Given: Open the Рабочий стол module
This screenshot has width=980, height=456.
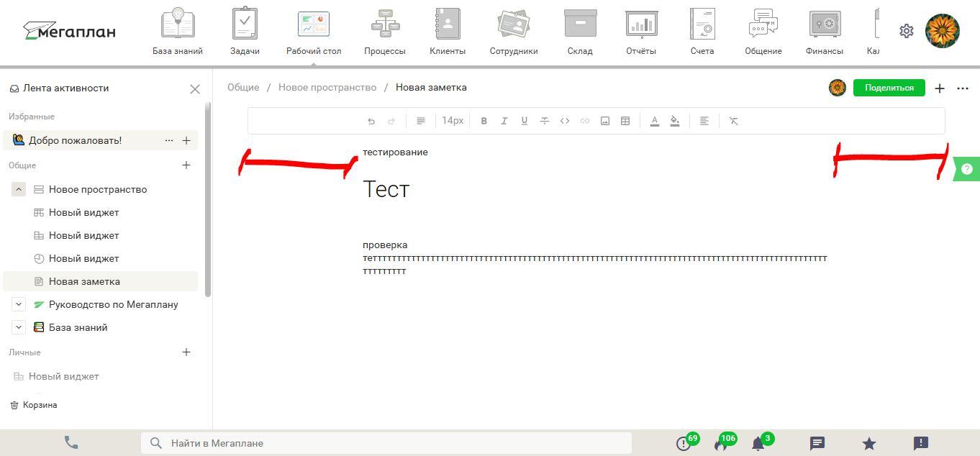Looking at the screenshot, I should click(x=314, y=32).
